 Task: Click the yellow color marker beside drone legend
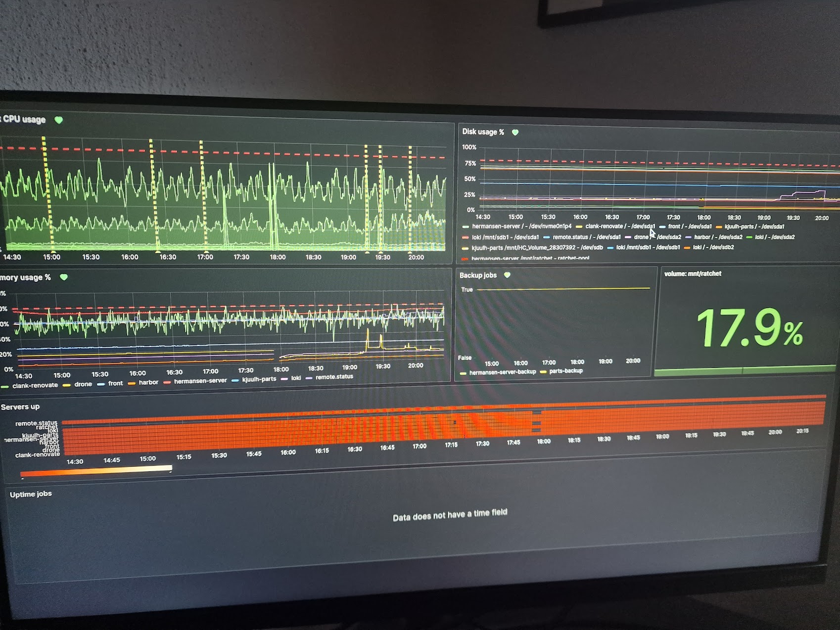point(66,385)
